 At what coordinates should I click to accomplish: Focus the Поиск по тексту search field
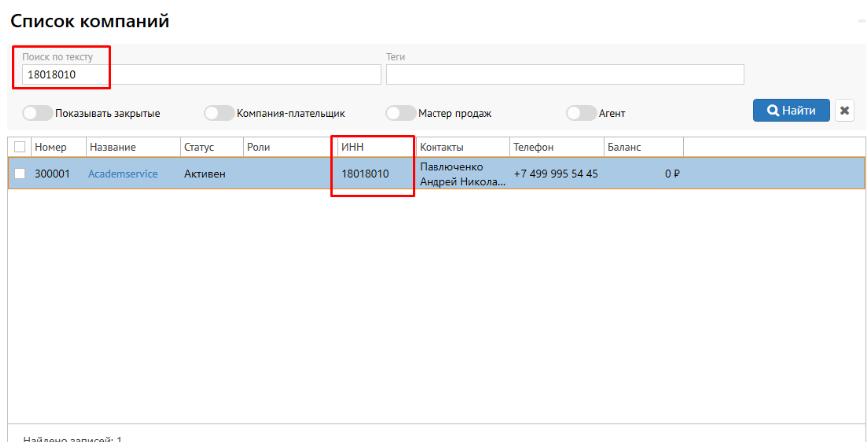(200, 75)
